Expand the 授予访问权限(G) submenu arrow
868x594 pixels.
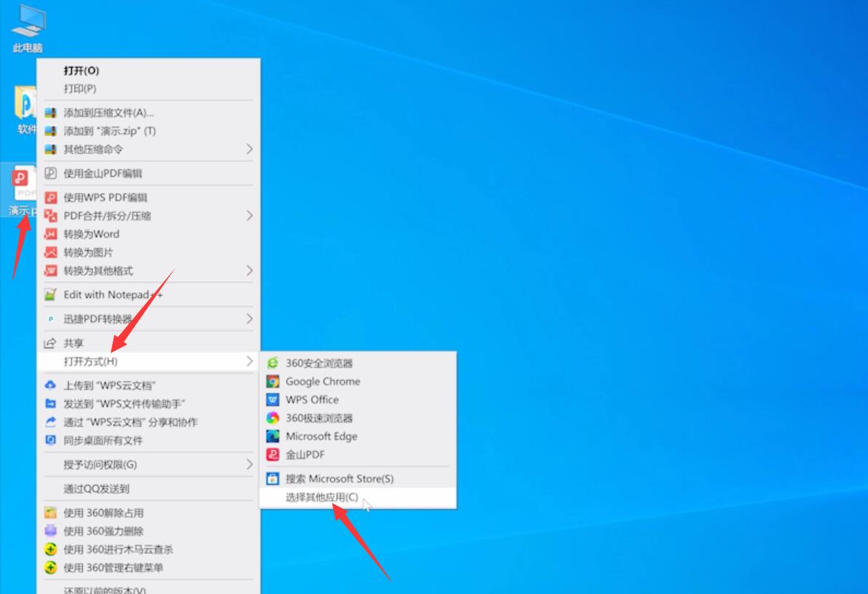pyautogui.click(x=249, y=464)
